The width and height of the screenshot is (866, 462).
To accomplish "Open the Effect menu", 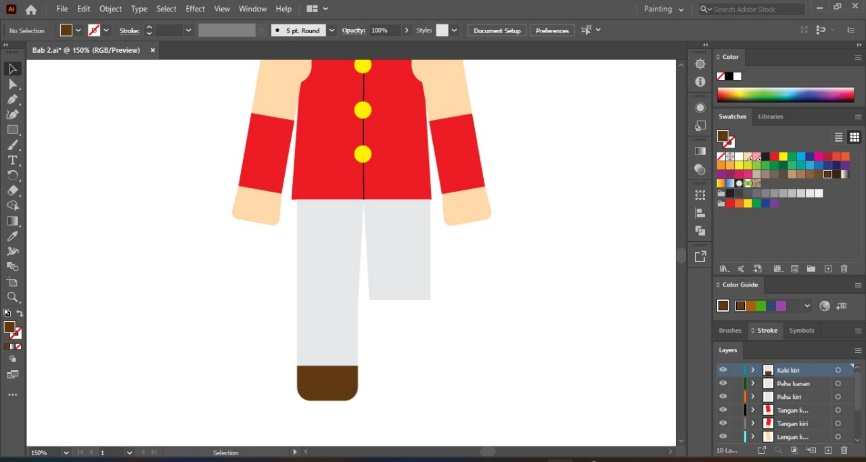I will (195, 9).
